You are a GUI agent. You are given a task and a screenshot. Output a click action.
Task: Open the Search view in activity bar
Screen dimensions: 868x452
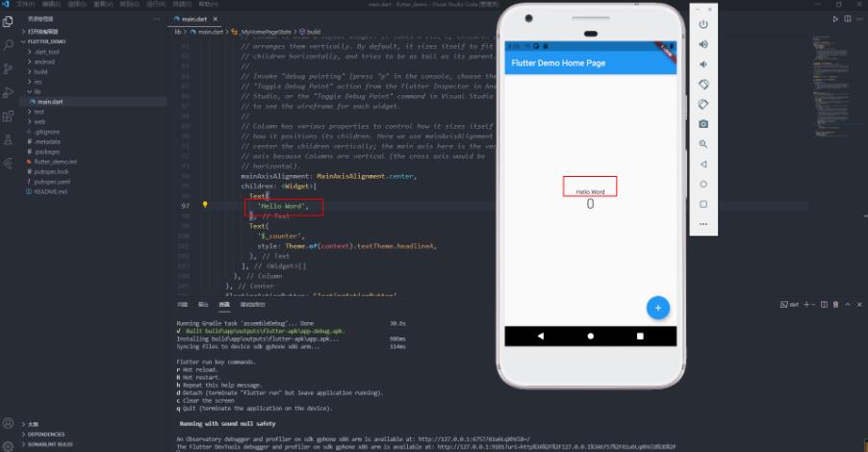8,45
